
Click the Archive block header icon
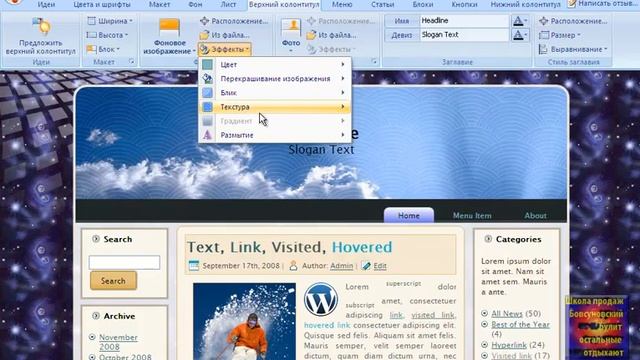(x=96, y=316)
